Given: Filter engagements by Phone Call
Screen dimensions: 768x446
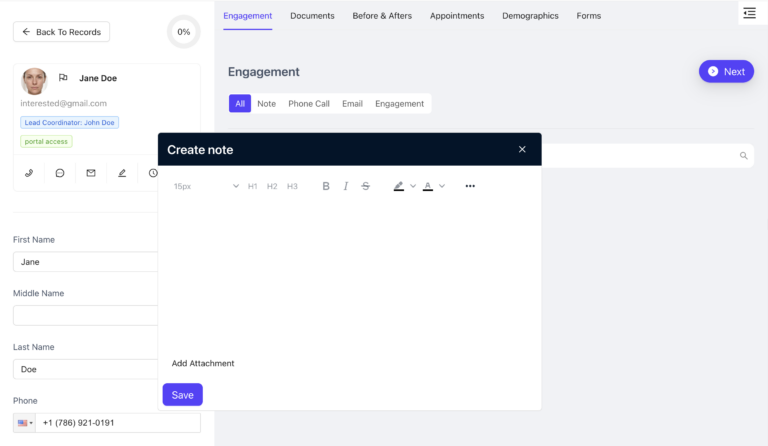Looking at the screenshot, I should (x=309, y=103).
